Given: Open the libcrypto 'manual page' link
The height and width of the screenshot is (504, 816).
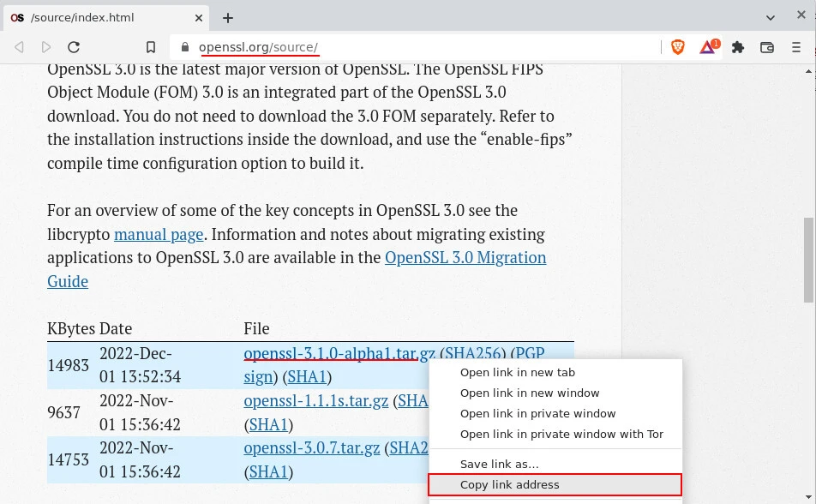Looking at the screenshot, I should pos(159,234).
